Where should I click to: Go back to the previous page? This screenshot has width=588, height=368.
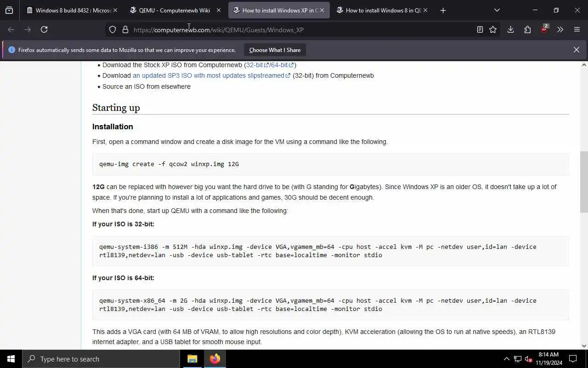click(11, 29)
